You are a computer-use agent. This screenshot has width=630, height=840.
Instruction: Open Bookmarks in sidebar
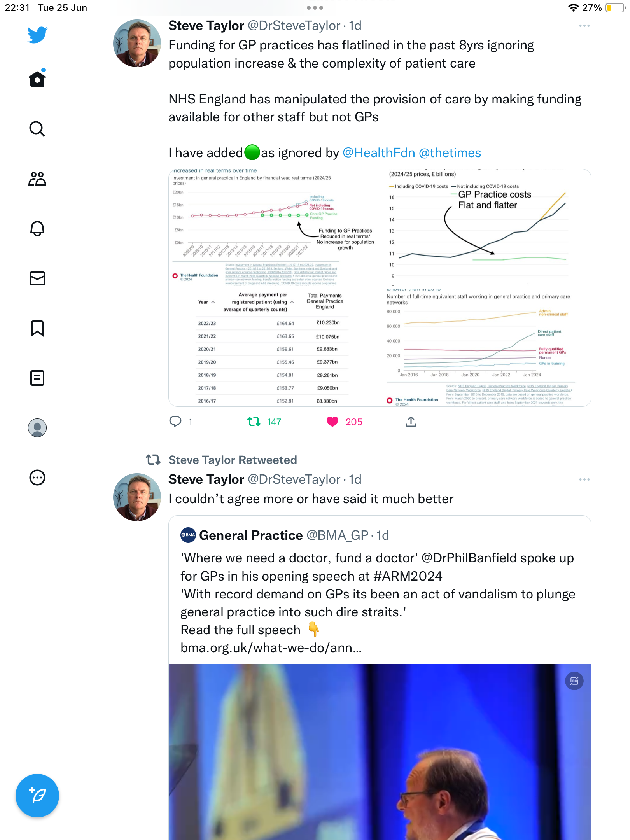tap(37, 328)
